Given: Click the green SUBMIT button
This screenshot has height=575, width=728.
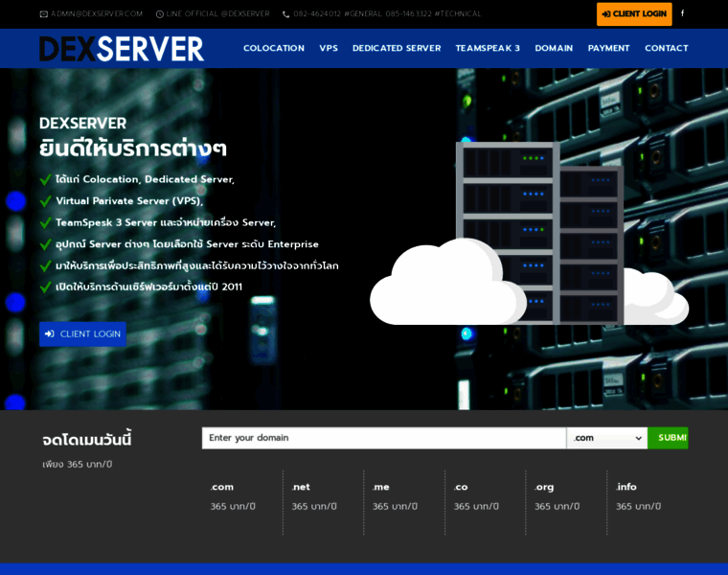Looking at the screenshot, I should (668, 438).
